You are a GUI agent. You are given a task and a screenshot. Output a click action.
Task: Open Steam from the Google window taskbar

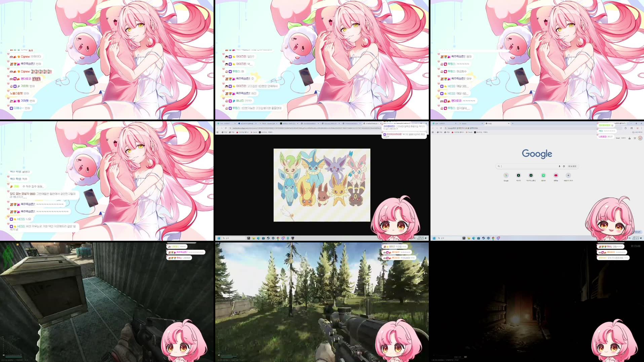point(483,238)
